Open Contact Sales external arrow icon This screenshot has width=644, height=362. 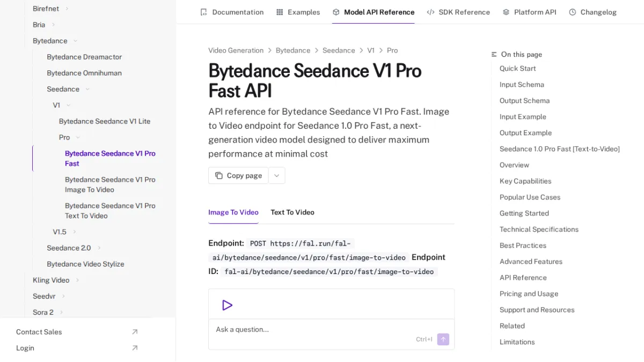tap(135, 332)
